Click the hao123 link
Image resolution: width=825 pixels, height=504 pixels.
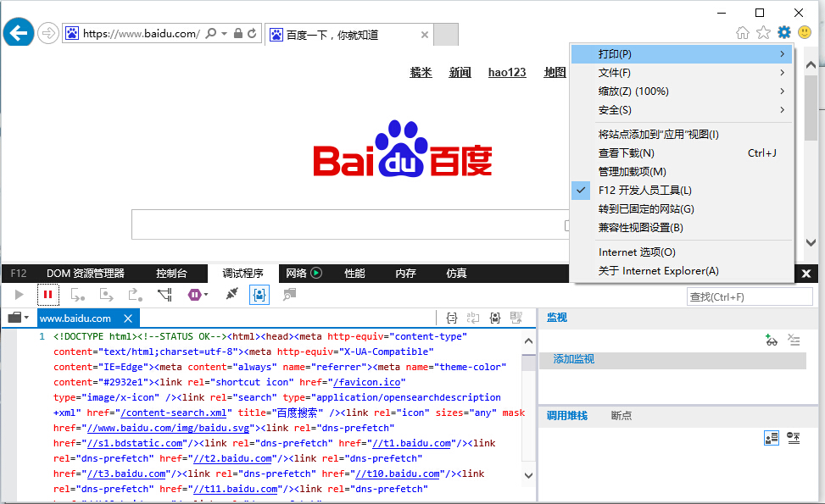click(x=507, y=73)
